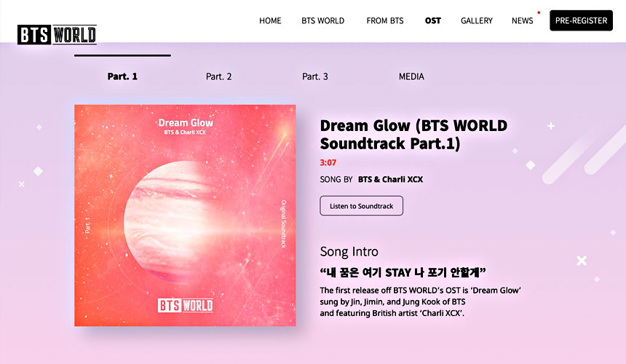Open the GALLERY page
626x364 pixels.
477,21
